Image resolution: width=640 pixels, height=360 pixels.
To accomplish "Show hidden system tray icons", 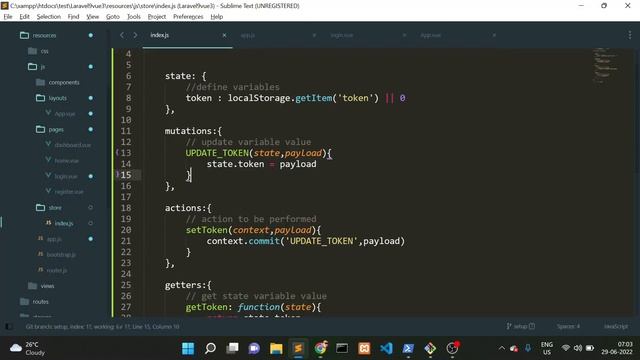I will tap(502, 348).
